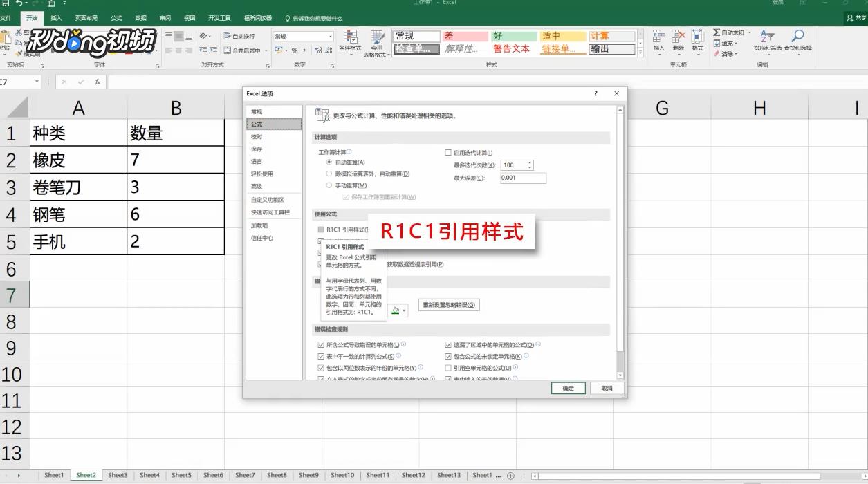This screenshot has height=484, width=868.
Task: Toggle 所含公式导致错误的单元格 checkbox
Action: (x=321, y=344)
